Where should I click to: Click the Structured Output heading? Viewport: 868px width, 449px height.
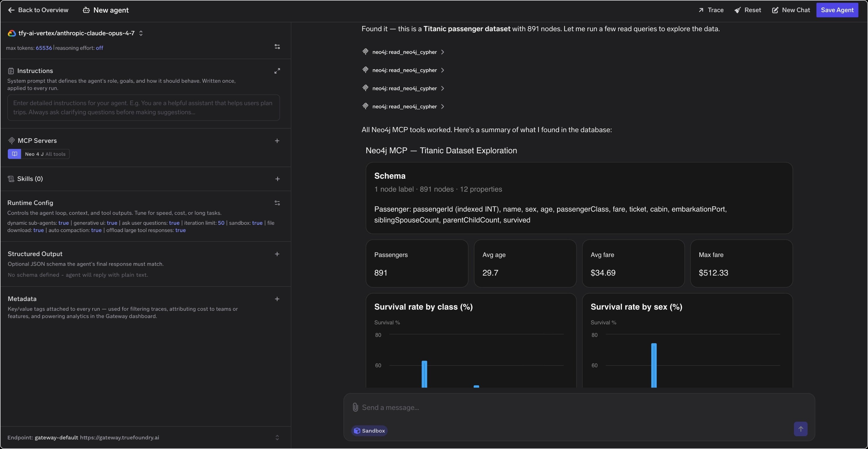tap(35, 254)
